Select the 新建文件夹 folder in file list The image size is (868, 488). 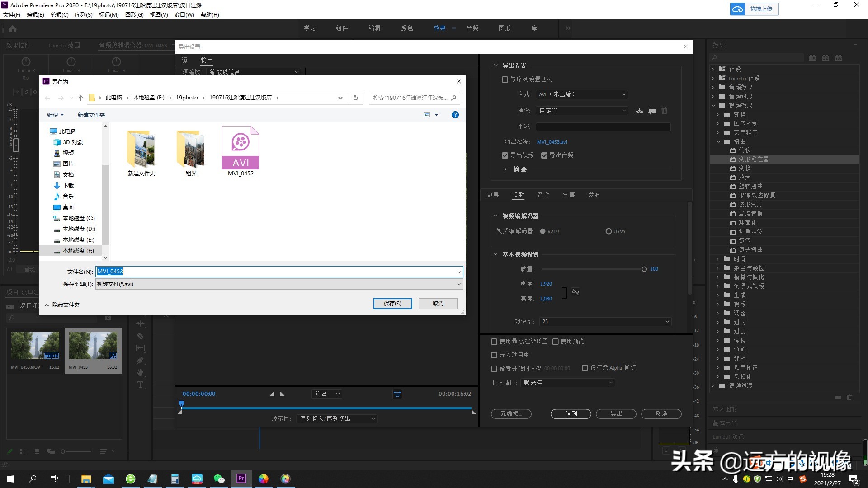click(x=141, y=153)
